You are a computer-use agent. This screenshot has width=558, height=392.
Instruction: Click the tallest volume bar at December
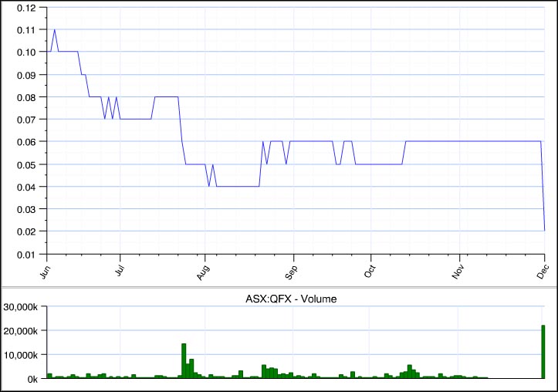click(x=543, y=352)
